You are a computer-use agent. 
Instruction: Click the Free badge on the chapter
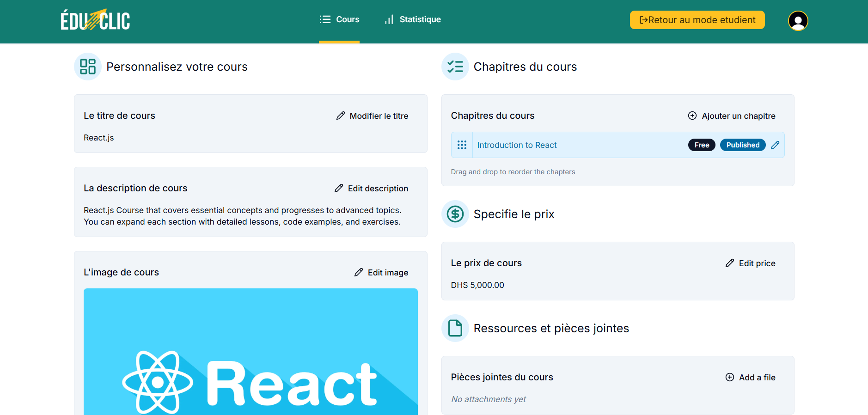(702, 145)
